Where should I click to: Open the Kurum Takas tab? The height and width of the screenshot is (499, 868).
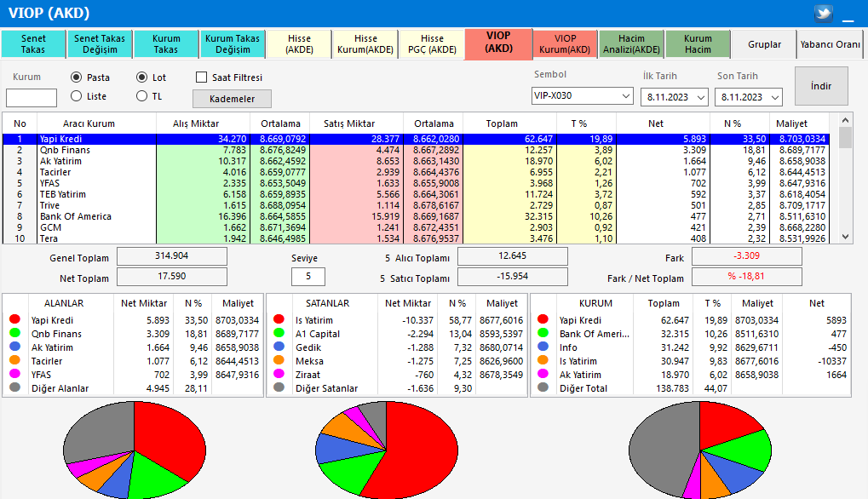[166, 44]
